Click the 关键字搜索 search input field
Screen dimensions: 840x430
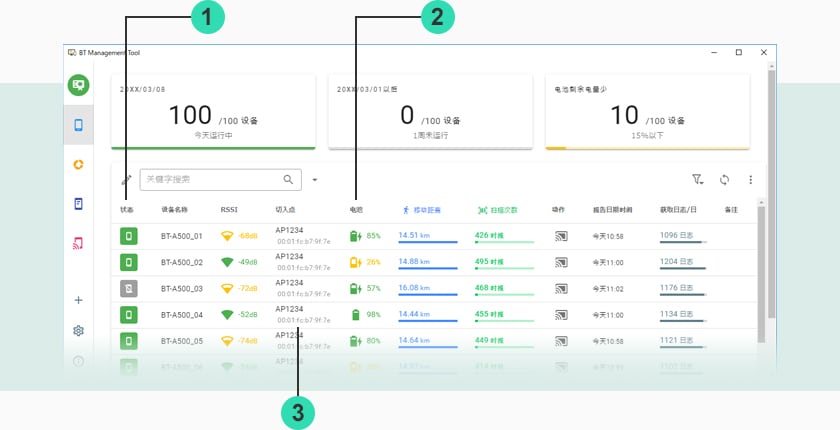coord(210,180)
